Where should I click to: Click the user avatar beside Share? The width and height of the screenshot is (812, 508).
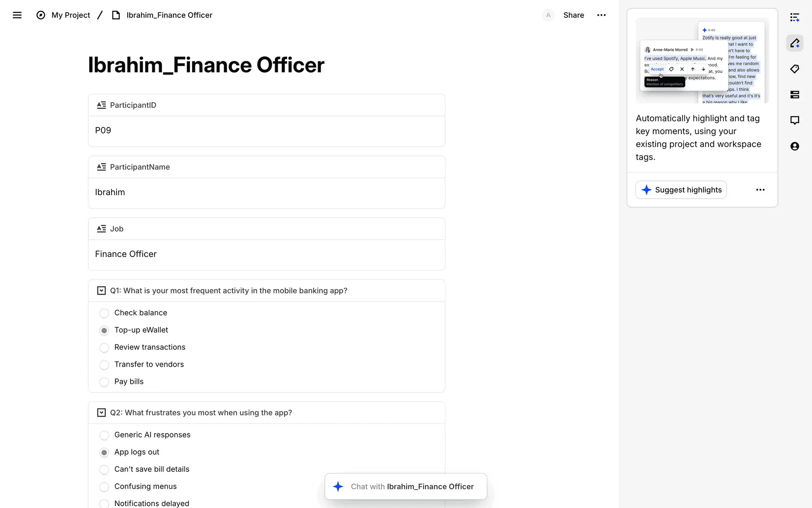548,15
